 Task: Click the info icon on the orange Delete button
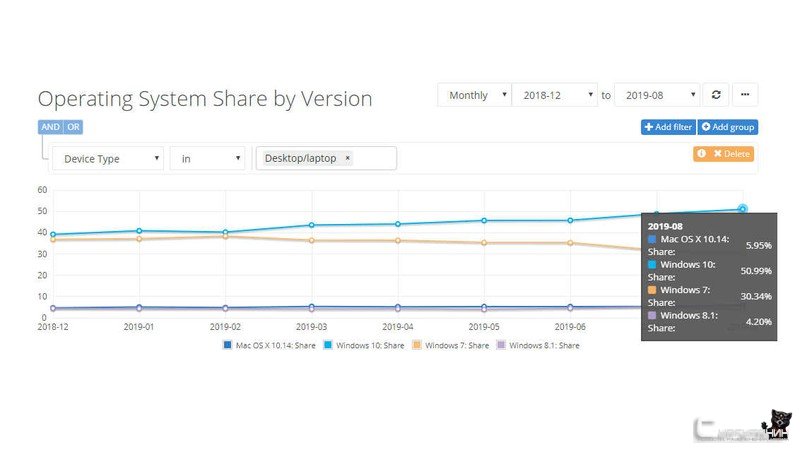(x=702, y=154)
